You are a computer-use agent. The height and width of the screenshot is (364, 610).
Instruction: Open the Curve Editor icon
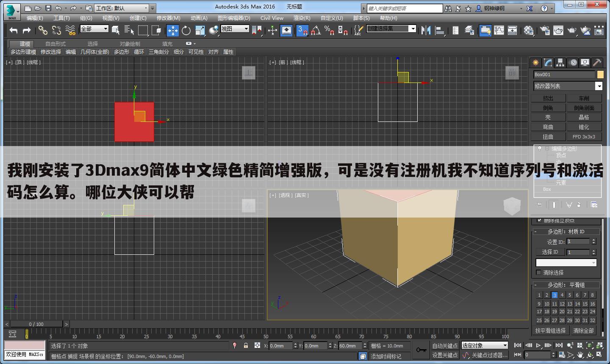tap(499, 30)
